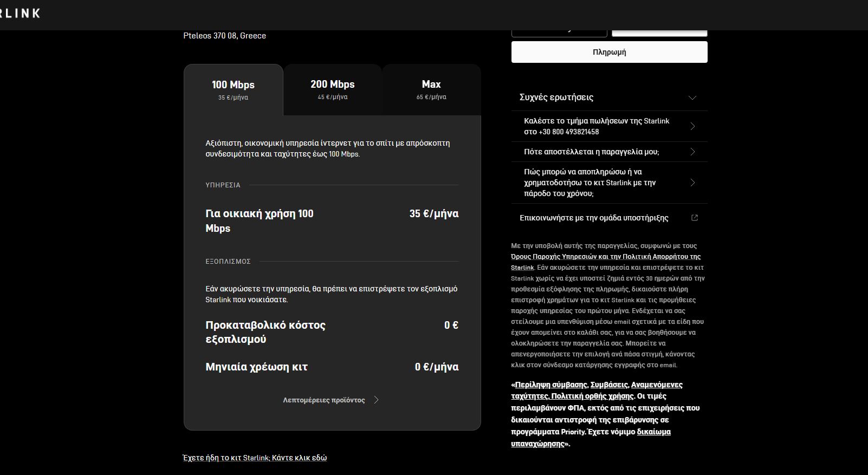The width and height of the screenshot is (868, 475).
Task: Click the Πληρωμή payment button
Action: click(610, 52)
